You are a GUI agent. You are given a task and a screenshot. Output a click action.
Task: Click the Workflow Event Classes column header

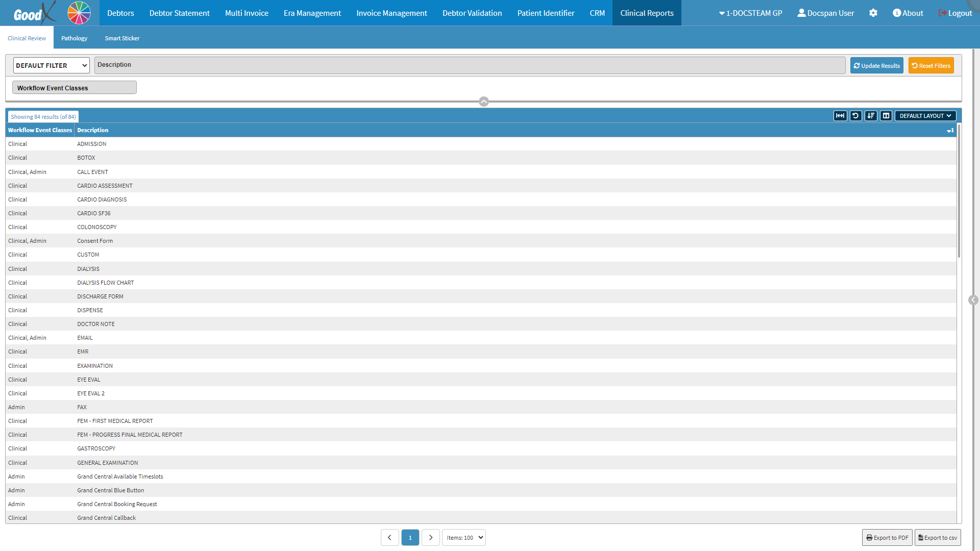click(x=40, y=130)
